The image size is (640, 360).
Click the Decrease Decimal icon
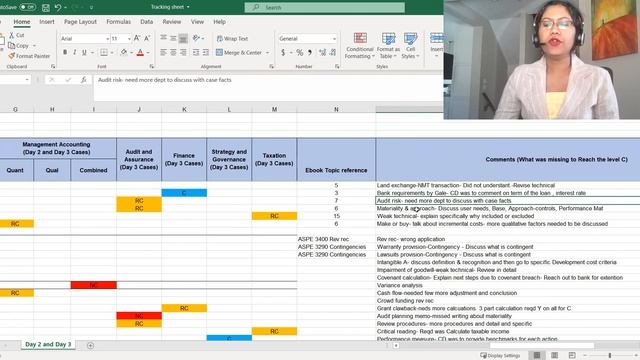coord(333,53)
